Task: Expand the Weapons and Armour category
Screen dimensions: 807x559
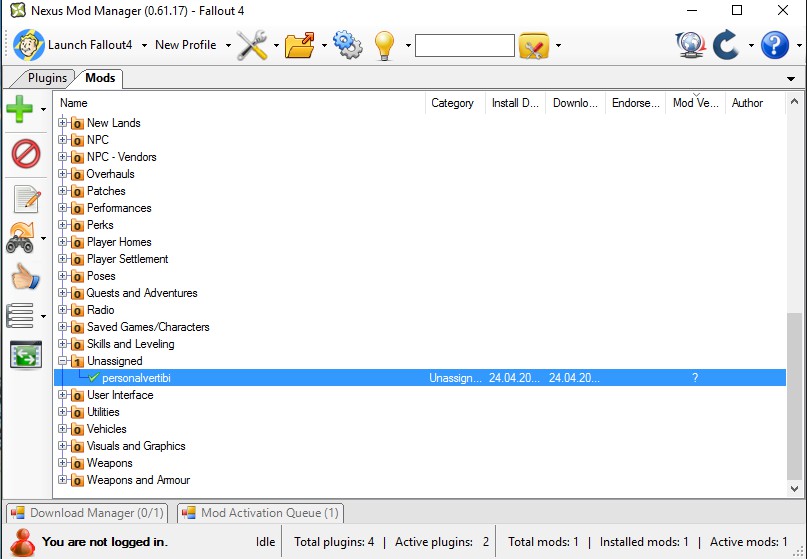Action: (x=62, y=479)
